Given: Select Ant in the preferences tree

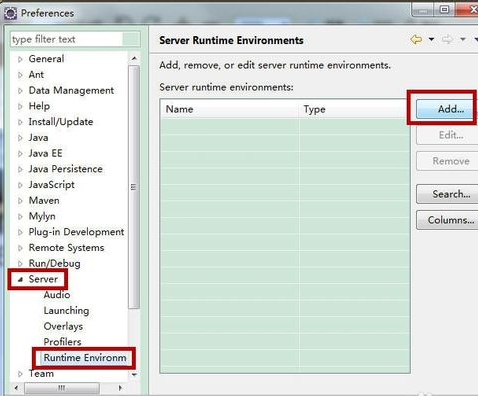Looking at the screenshot, I should click(x=36, y=75).
